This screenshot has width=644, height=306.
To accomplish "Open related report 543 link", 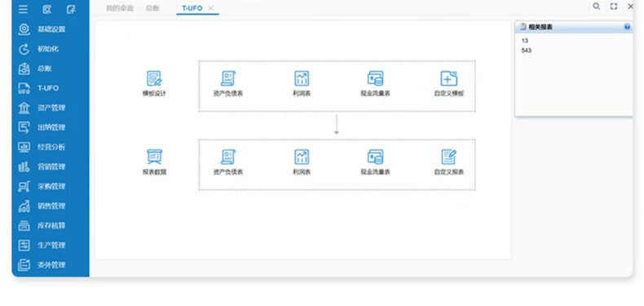I will coord(526,51).
